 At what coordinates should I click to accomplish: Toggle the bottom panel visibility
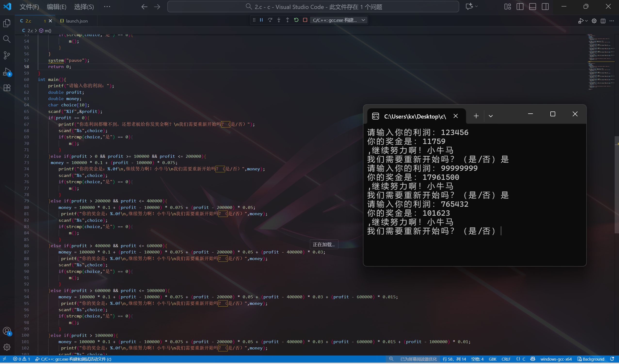click(x=532, y=7)
